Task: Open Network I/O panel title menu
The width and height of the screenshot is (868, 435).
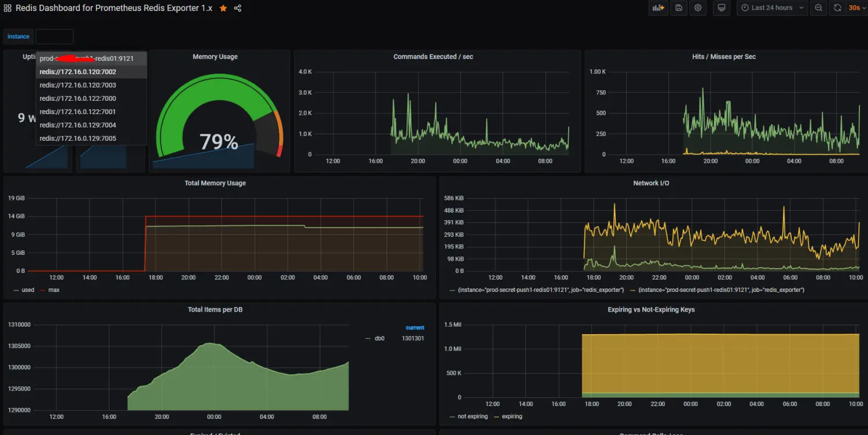Action: (x=651, y=183)
